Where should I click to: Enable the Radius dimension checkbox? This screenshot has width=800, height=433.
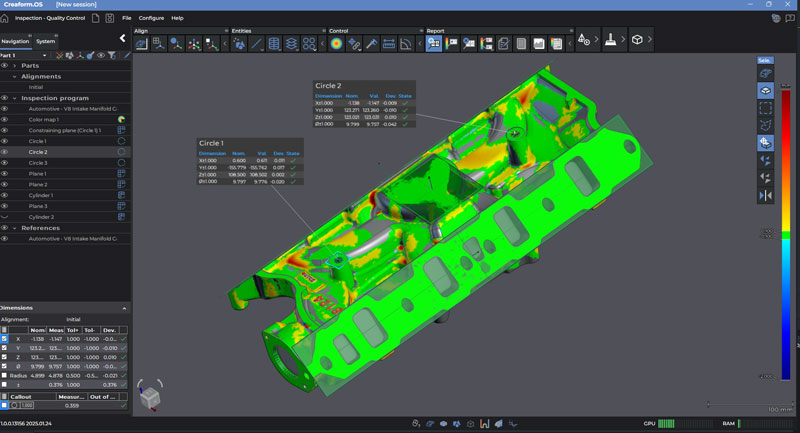click(5, 375)
